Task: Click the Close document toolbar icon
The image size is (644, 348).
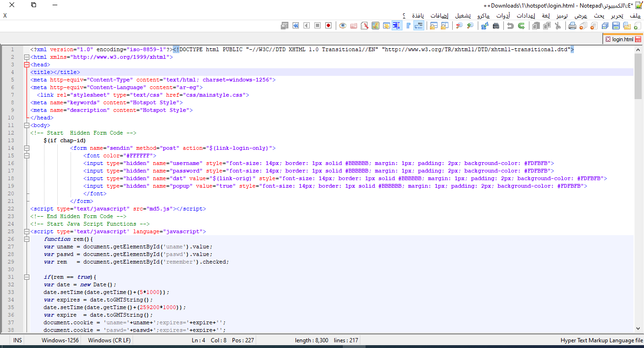Action: 594,26
